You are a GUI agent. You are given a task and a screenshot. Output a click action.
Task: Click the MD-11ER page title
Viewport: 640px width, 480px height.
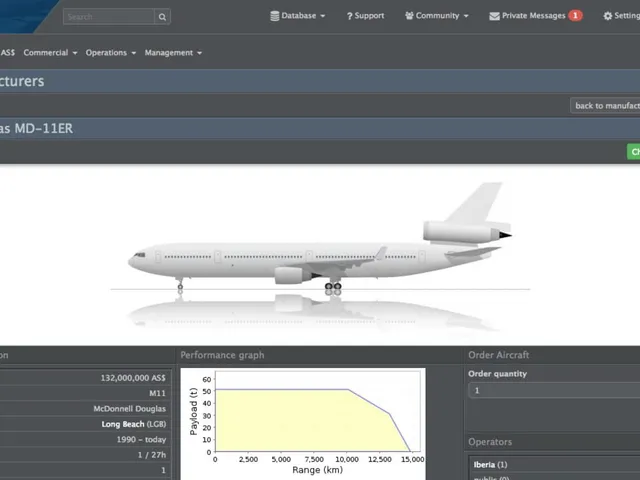37,129
